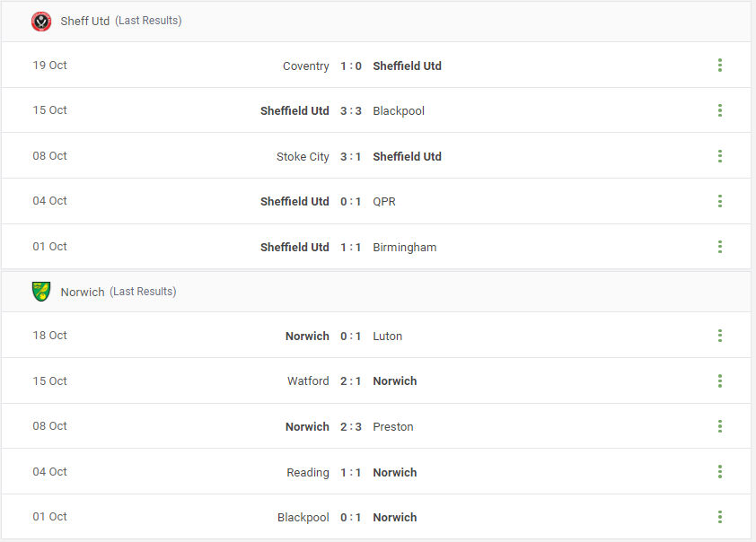Open the kebab menu for Blackpool vs Norwich

coord(719,516)
